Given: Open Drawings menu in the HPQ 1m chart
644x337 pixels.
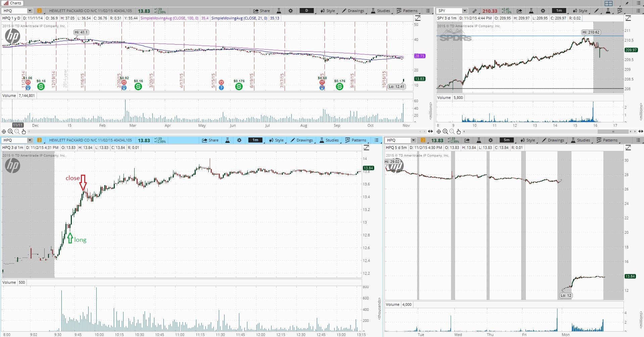Looking at the screenshot, I should tap(302, 140).
